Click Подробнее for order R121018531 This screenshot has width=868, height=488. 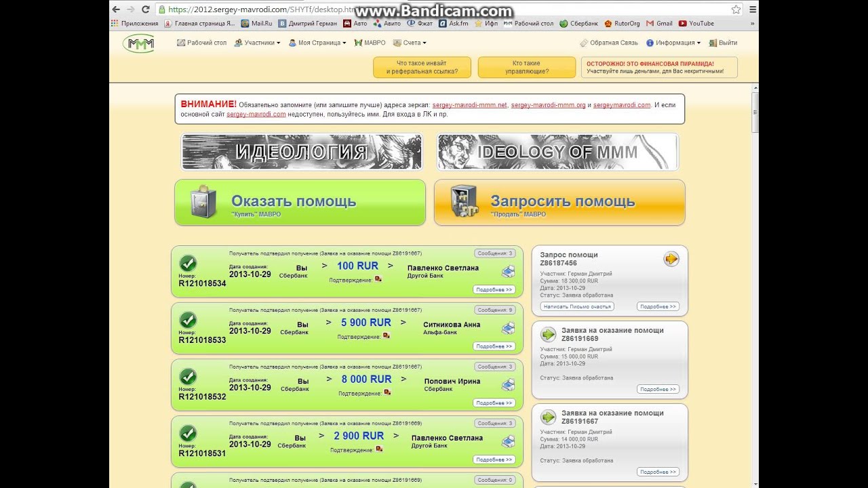[494, 460]
